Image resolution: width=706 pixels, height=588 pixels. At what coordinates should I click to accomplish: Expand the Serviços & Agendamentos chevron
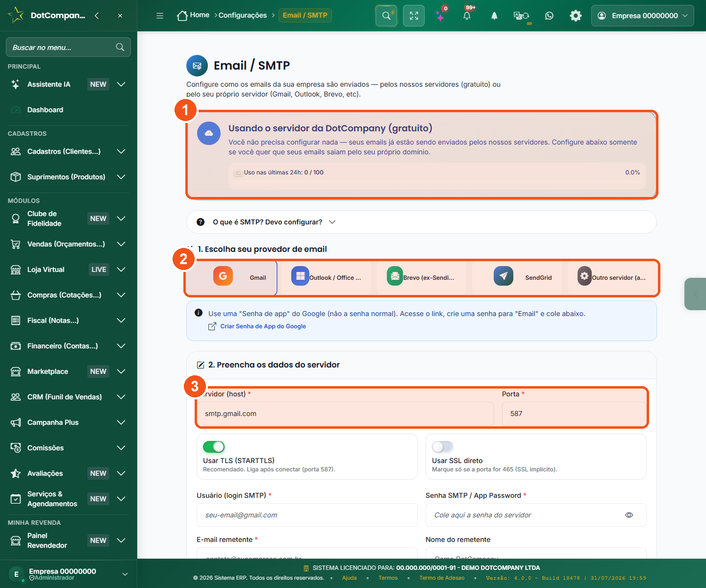(121, 499)
